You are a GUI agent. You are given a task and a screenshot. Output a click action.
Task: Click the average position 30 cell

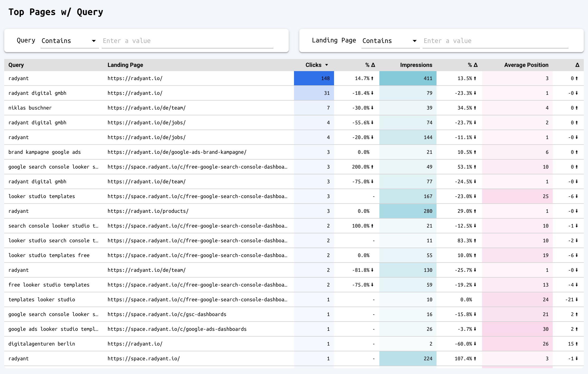click(517, 329)
